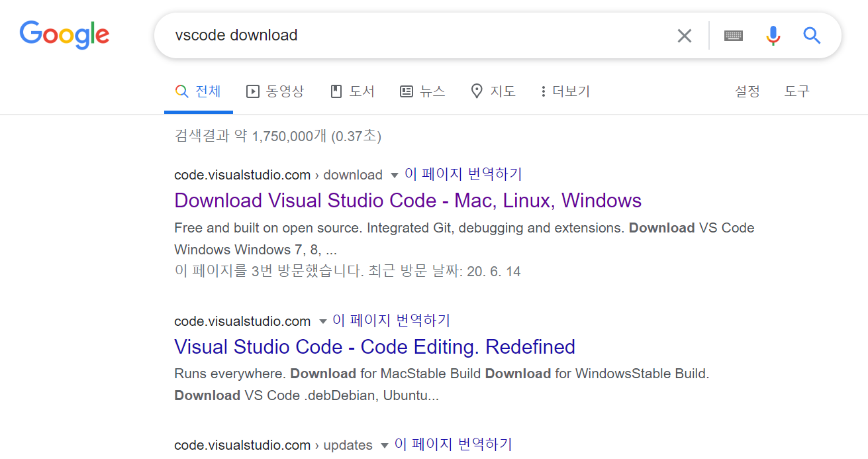Open 도구 (Tools) options
Viewport: 868px width, 459px height.
tap(796, 91)
